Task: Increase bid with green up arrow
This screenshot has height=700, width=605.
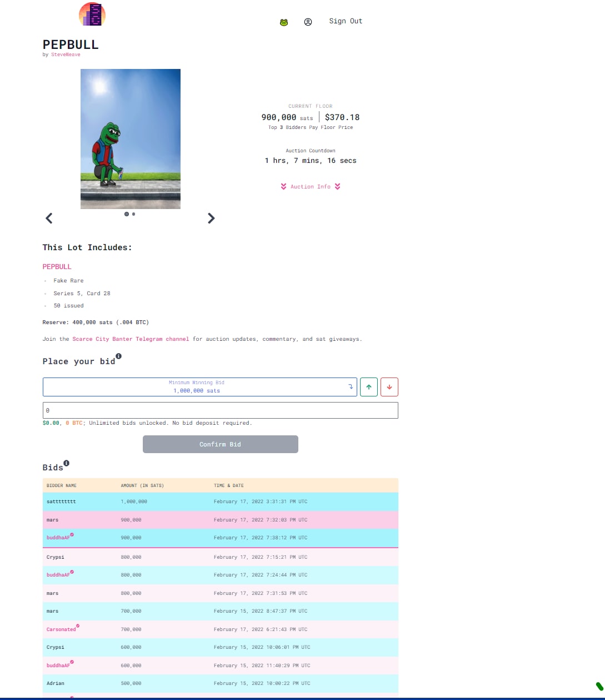Action: pos(369,387)
